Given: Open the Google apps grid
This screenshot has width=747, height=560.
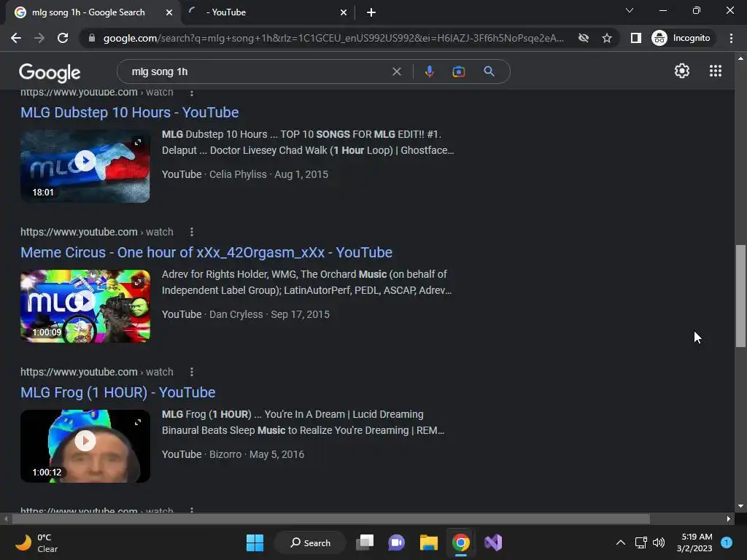Looking at the screenshot, I should coord(715,71).
